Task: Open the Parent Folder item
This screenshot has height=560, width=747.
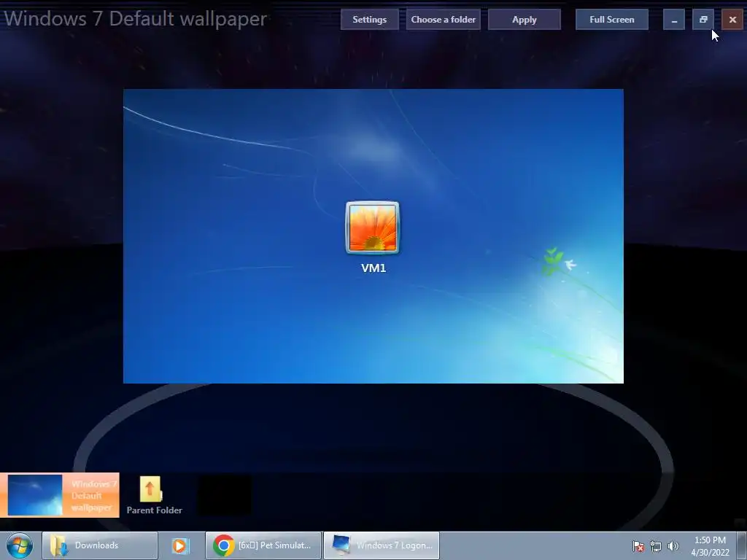Action: (154, 495)
